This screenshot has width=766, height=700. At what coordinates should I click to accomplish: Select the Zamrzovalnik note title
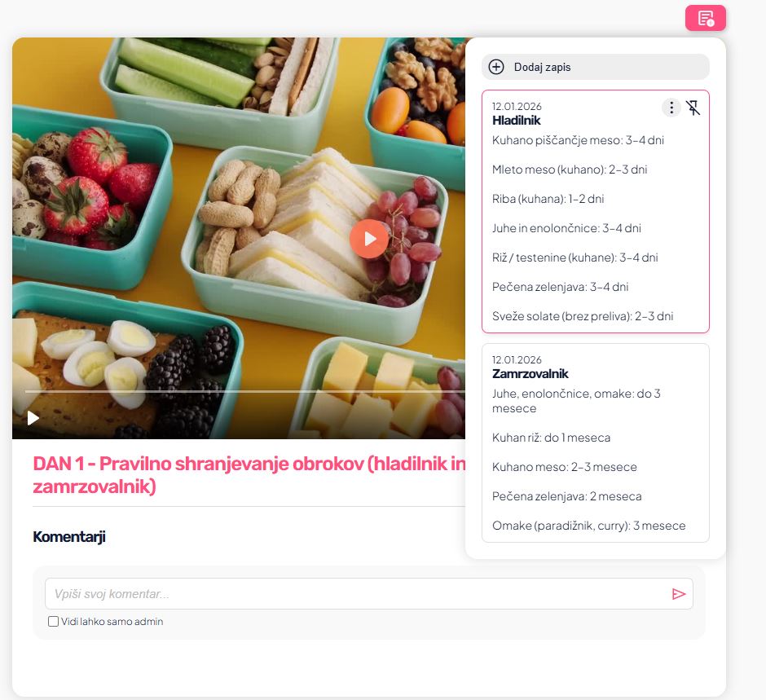pyautogui.click(x=530, y=374)
